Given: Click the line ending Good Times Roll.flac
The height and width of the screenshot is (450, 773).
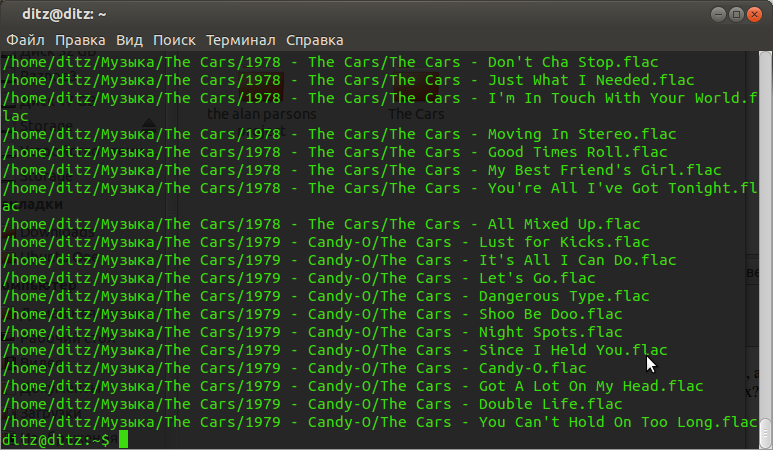Looking at the screenshot, I should [x=335, y=152].
